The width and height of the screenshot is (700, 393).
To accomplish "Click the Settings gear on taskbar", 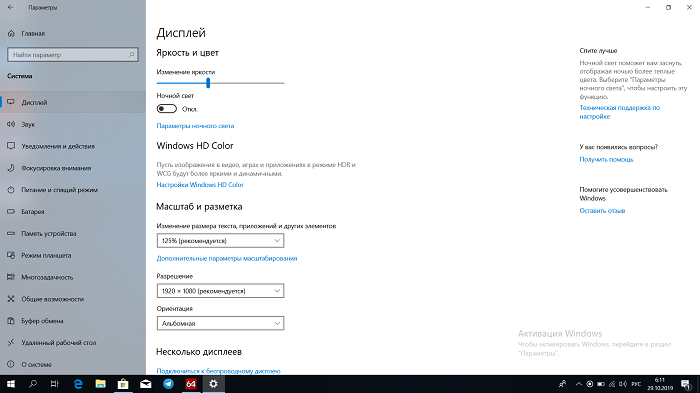I will 213,384.
